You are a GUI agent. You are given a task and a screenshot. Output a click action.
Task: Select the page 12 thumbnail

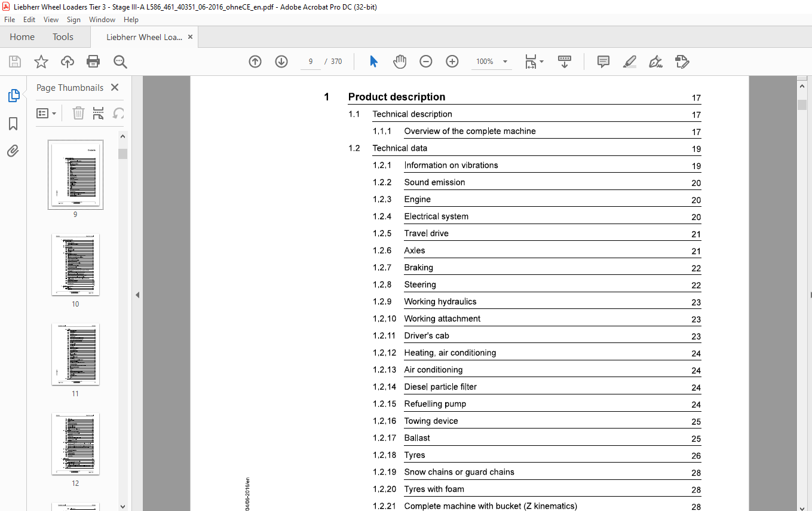75,443
